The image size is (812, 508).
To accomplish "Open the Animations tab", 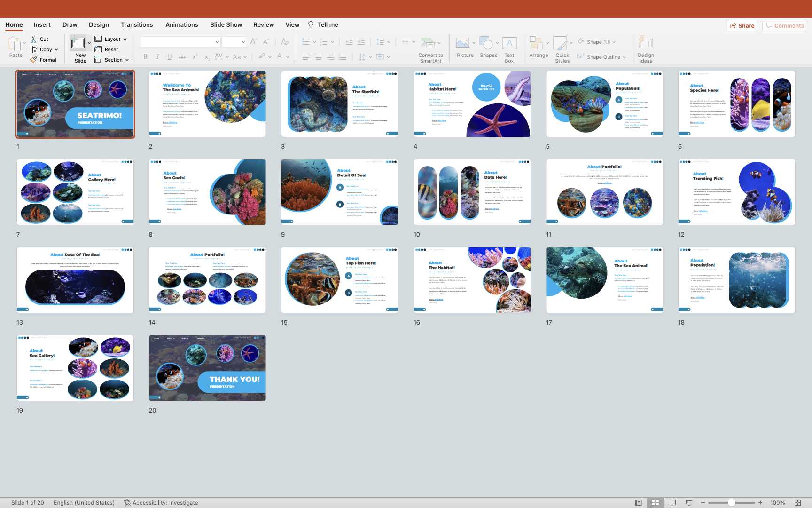I will coord(181,24).
